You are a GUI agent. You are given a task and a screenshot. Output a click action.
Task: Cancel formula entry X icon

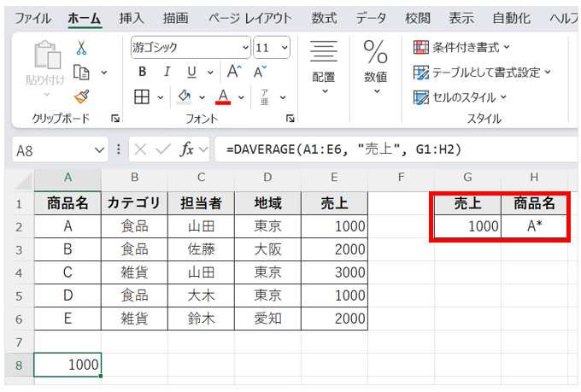(x=140, y=149)
